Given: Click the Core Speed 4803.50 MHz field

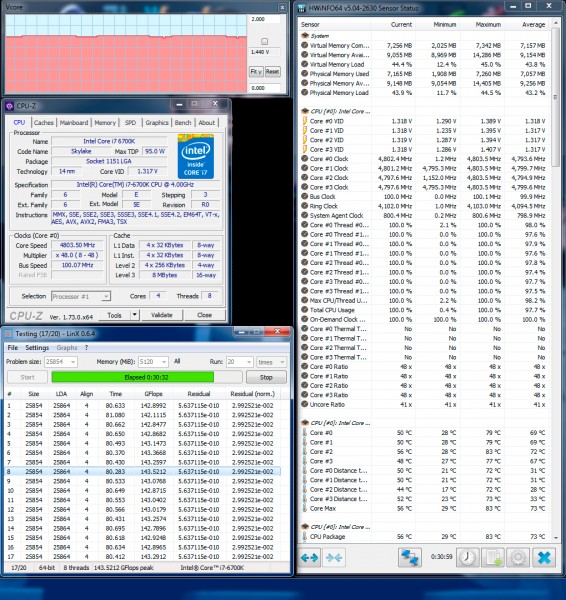Looking at the screenshot, I should (x=77, y=245).
